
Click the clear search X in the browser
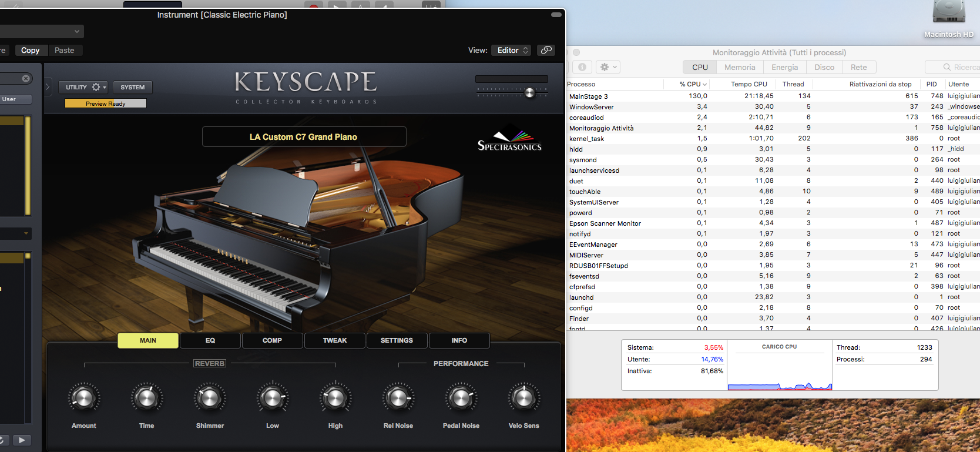click(26, 78)
